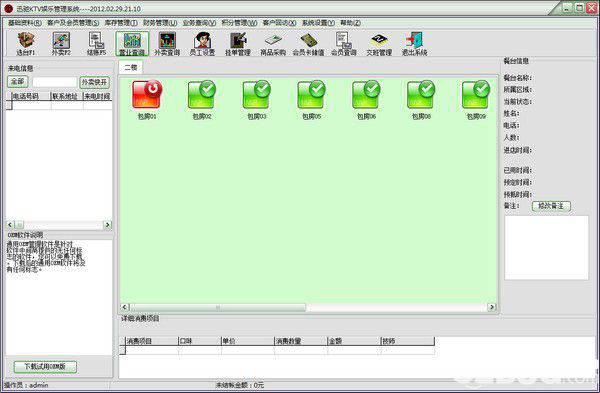600x393 pixels.
Task: Open the 员工设置 staff settings icon
Action: (202, 44)
